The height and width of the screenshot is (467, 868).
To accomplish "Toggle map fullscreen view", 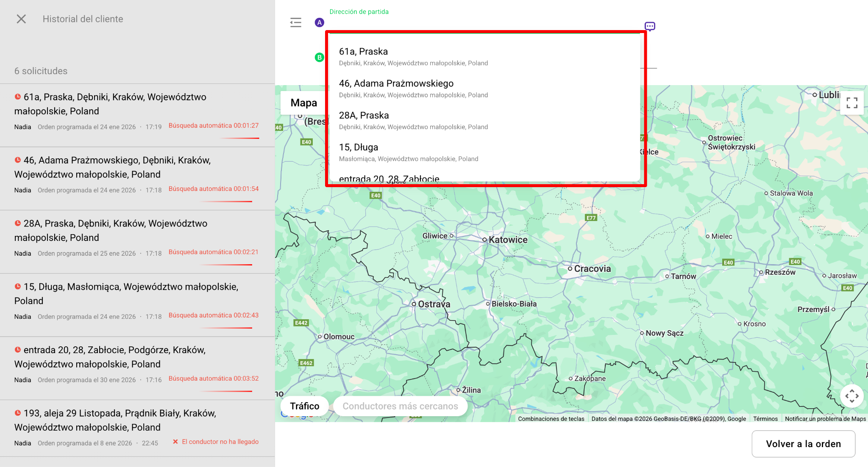I will click(x=852, y=103).
